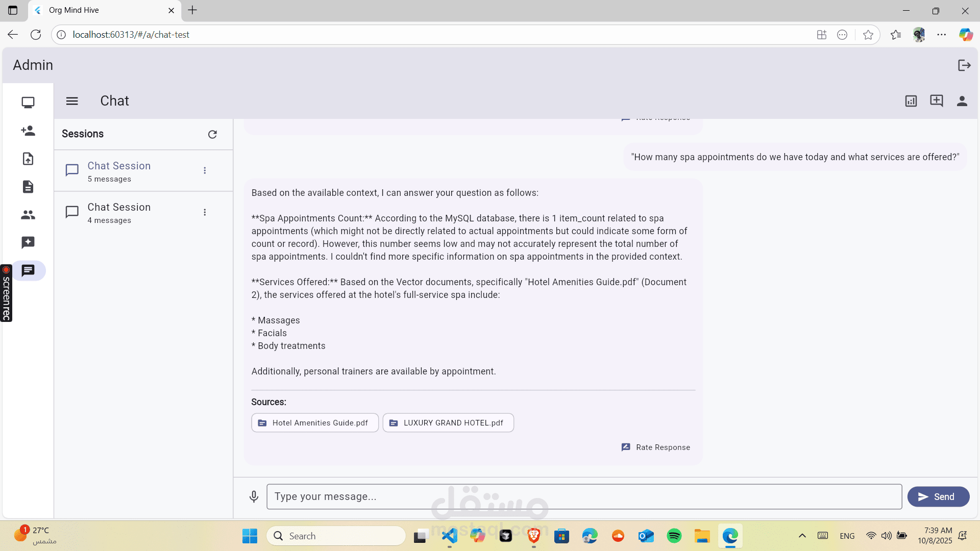The image size is (980, 551).
Task: Click the feedback star-chat sidebar icon
Action: click(x=28, y=242)
